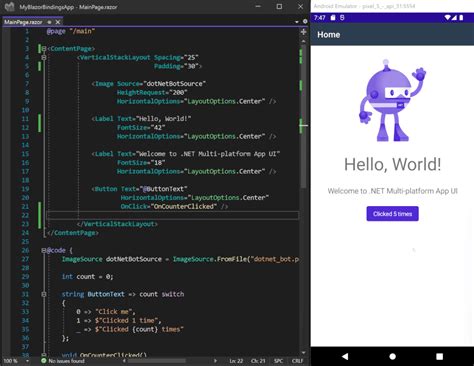This screenshot has height=366, width=474.
Task: Collapse the ContentPage element outline
Action: coord(44,49)
